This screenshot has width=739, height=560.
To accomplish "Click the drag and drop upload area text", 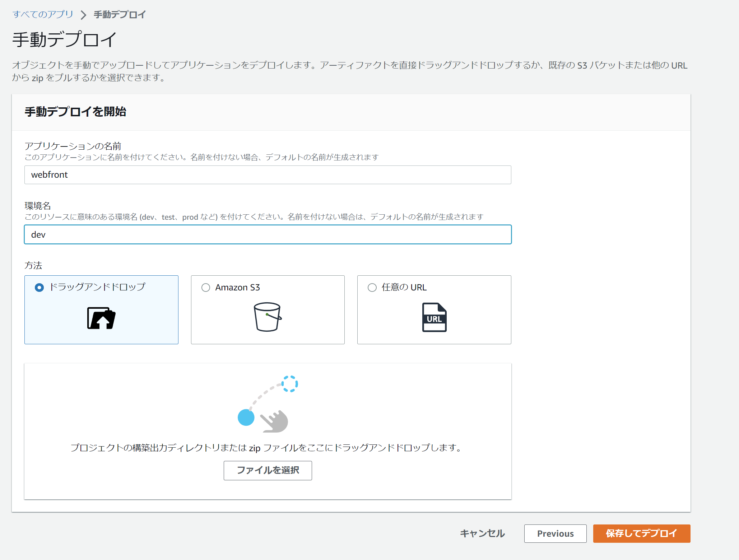I will 266,448.
